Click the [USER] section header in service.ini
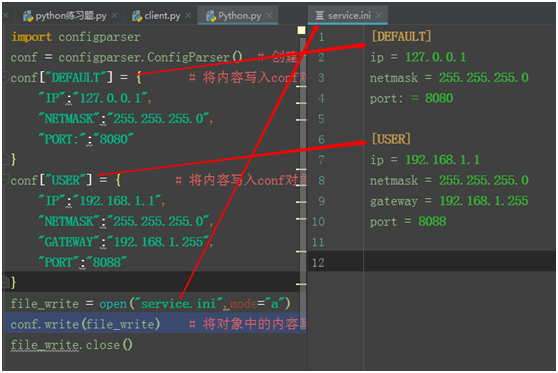This screenshot has height=373, width=558. click(391, 139)
